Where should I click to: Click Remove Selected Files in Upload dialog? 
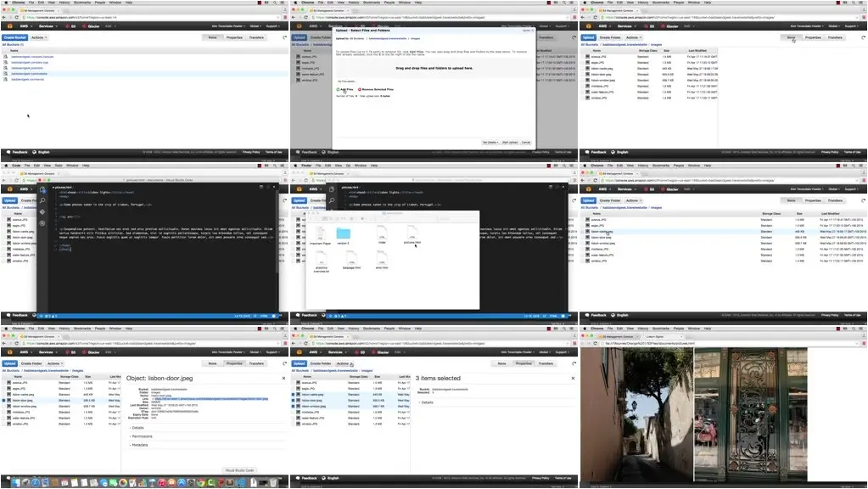point(376,89)
